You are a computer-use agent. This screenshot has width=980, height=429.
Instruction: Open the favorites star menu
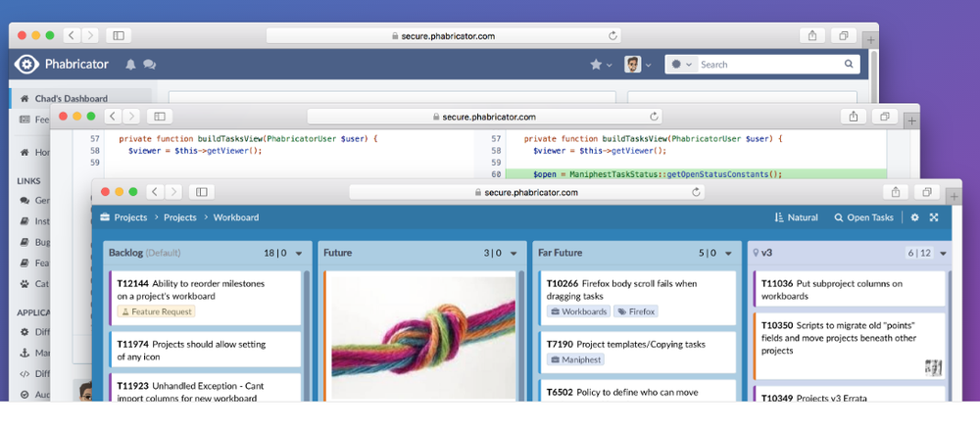coord(601,65)
